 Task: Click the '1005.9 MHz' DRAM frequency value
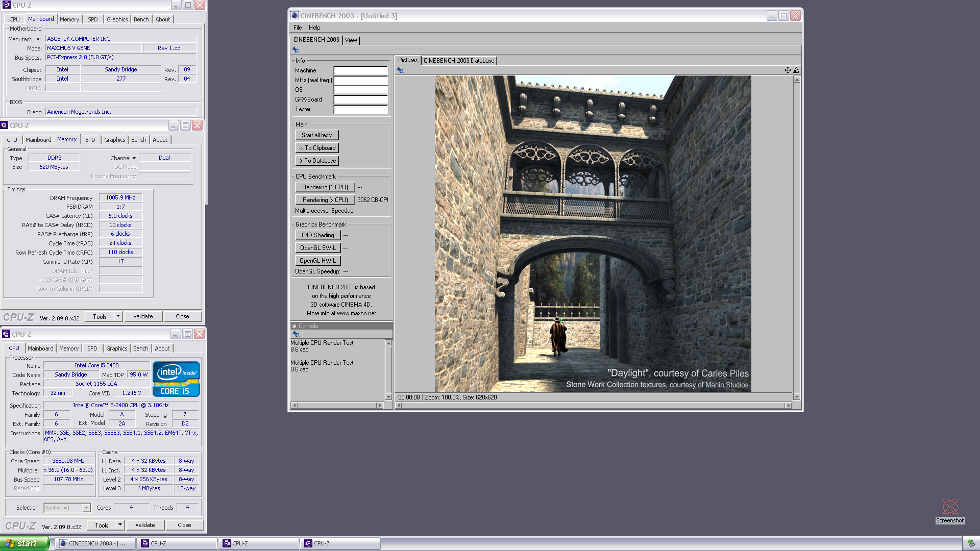[120, 197]
